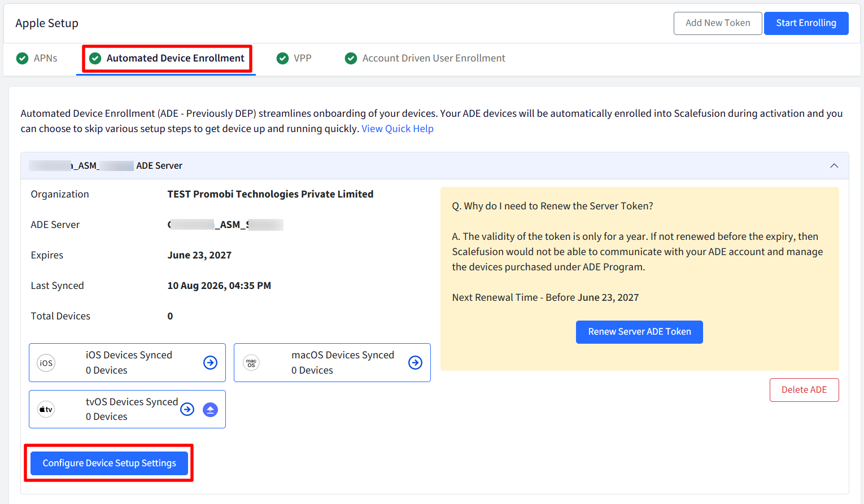864x504 pixels.
Task: Click the tvOS upload icon
Action: [210, 409]
